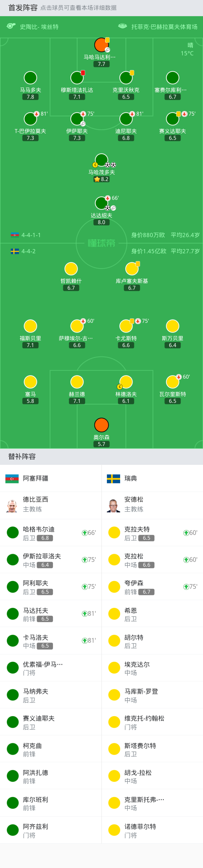
Task: Click the yellow card on 库卢塞夫斯基
Action: (138, 264)
